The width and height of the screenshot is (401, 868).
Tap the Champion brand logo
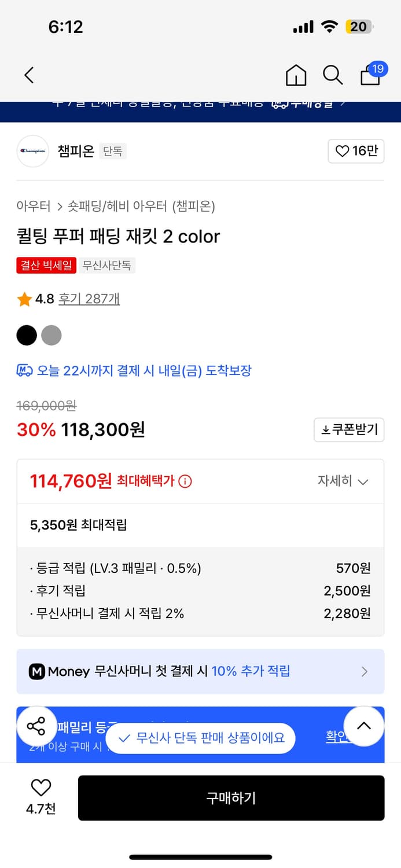tap(33, 151)
